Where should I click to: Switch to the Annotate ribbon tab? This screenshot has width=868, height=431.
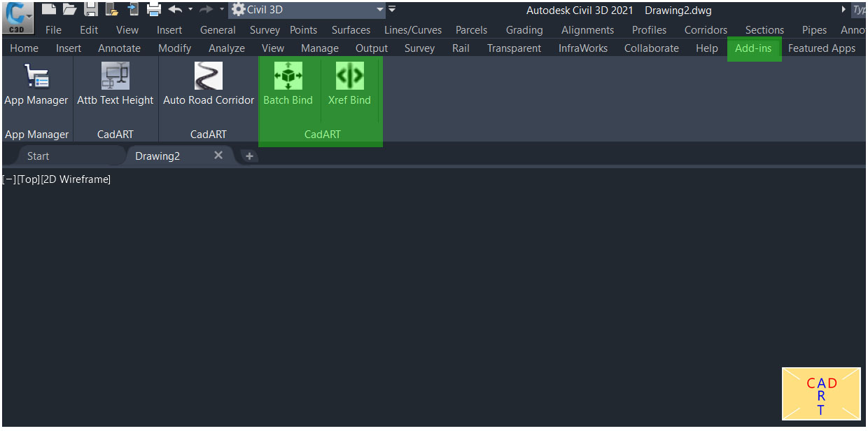point(119,48)
